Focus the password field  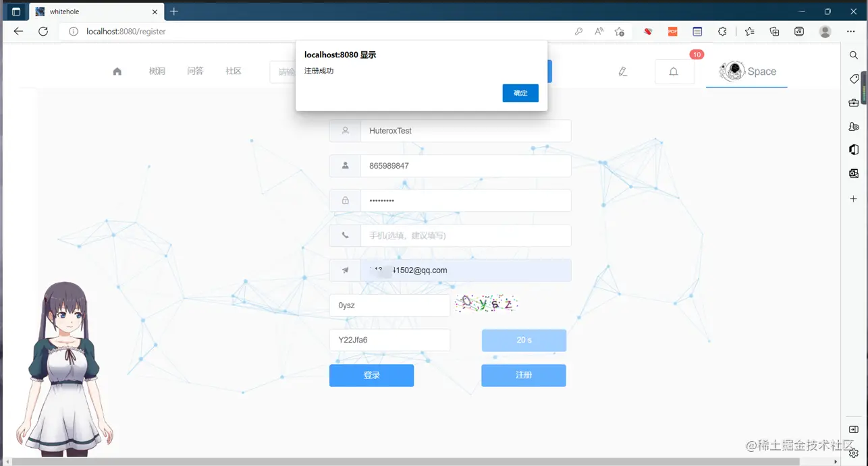[x=466, y=200]
